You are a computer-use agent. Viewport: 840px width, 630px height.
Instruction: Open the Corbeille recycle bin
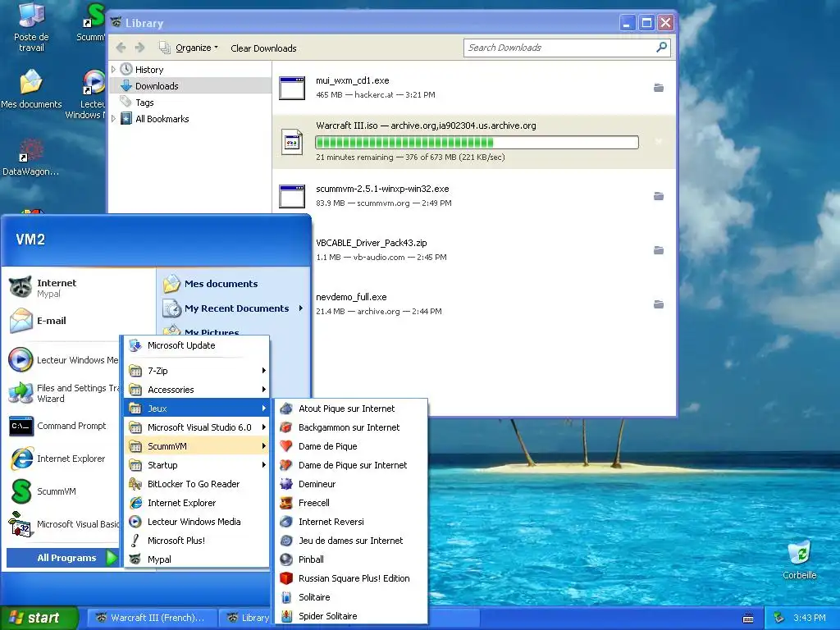(799, 559)
